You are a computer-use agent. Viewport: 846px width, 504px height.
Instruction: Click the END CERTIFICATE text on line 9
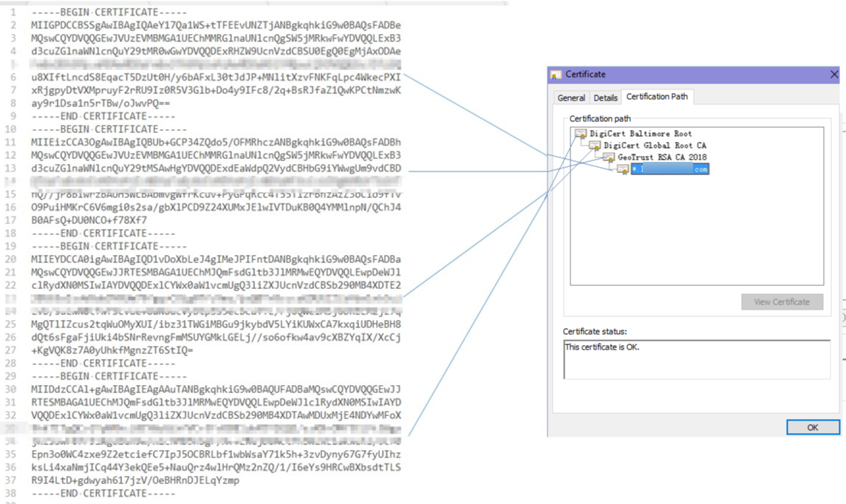pos(103,116)
